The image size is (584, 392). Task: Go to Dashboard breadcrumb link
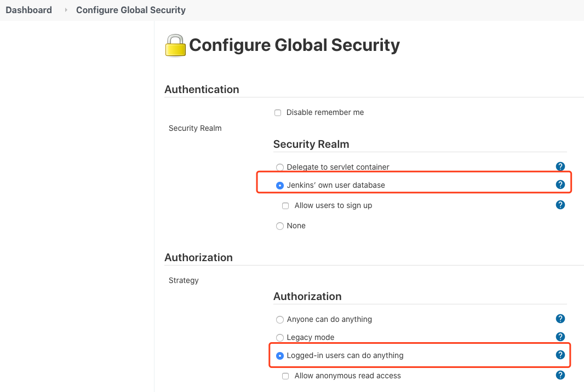(28, 10)
